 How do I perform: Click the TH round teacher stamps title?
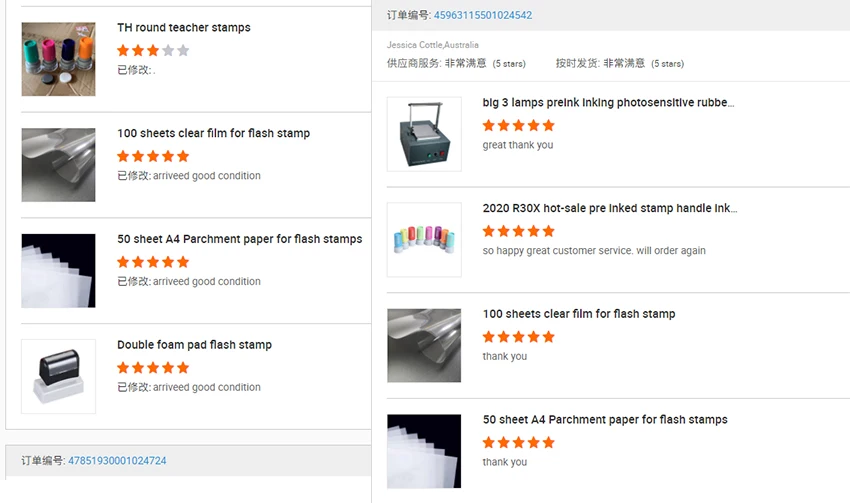(183, 28)
